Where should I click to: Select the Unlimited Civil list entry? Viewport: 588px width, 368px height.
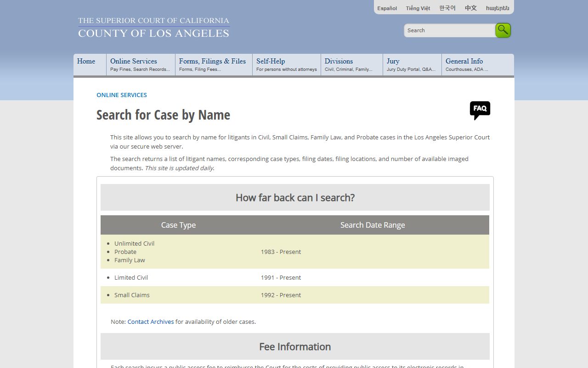(x=134, y=243)
